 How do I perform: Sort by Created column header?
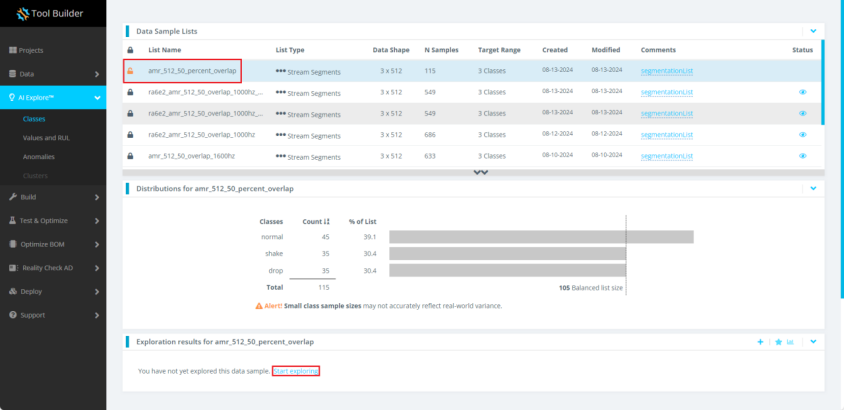(x=555, y=50)
